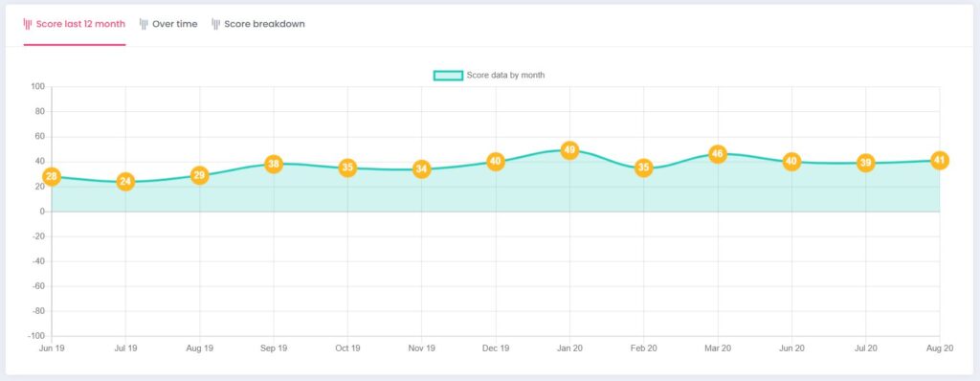The height and width of the screenshot is (381, 980).
Task: Select the Nov 19 data point showing 34
Action: tap(421, 168)
